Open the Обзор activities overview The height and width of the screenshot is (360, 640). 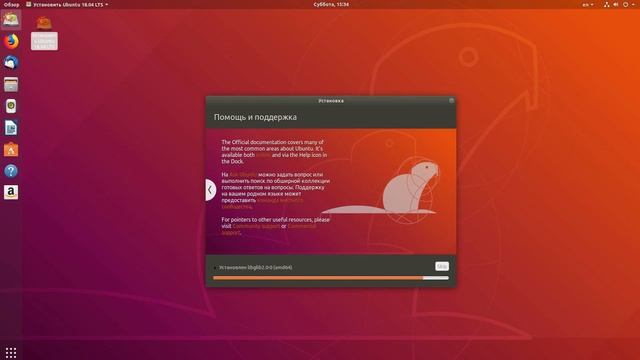(11, 4)
